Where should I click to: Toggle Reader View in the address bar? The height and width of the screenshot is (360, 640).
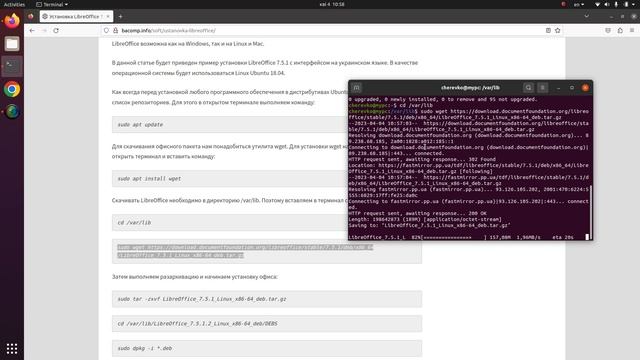548,31
